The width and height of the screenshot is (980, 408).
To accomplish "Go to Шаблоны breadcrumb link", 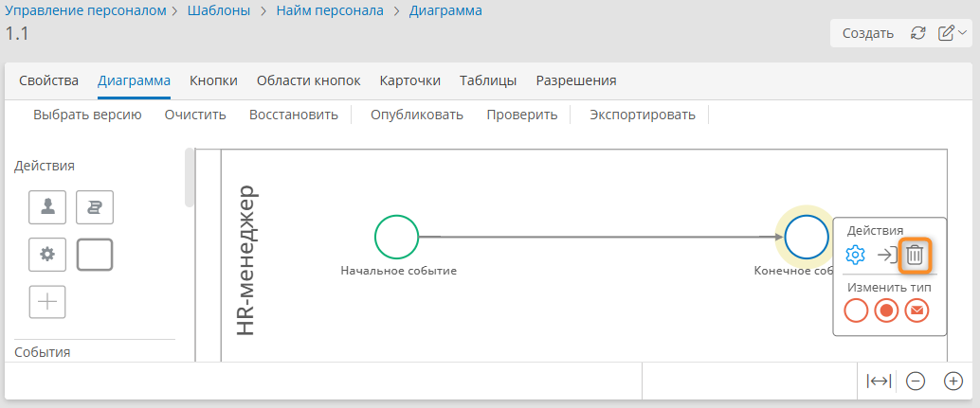I will click(x=219, y=10).
